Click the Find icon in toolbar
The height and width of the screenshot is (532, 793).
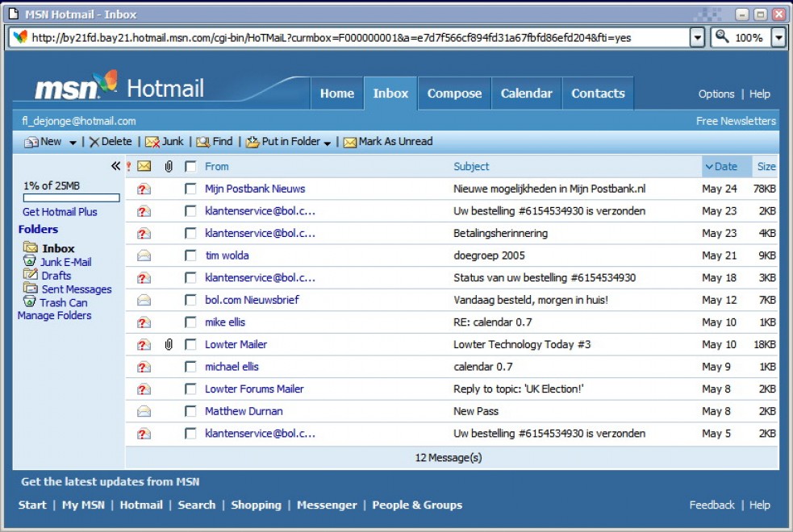pyautogui.click(x=203, y=143)
